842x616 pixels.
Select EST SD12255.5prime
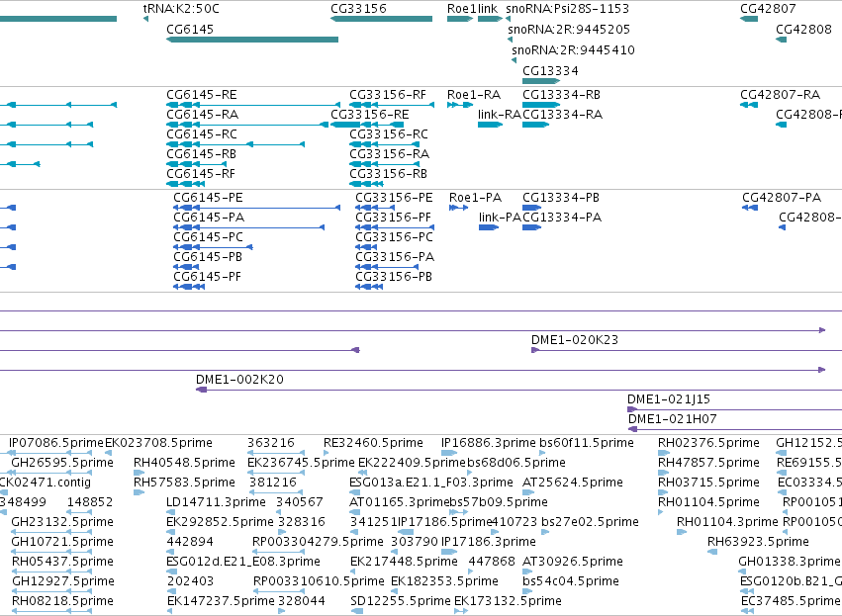coord(401,601)
